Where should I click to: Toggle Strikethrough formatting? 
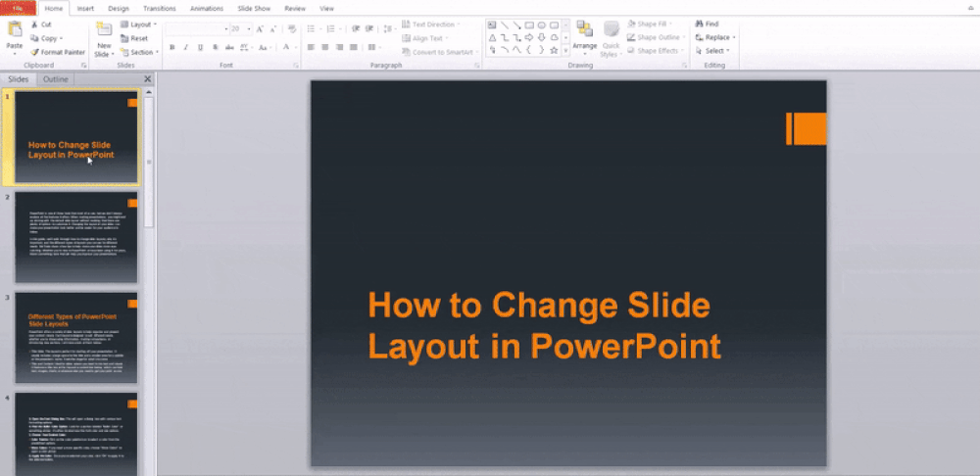tap(229, 47)
